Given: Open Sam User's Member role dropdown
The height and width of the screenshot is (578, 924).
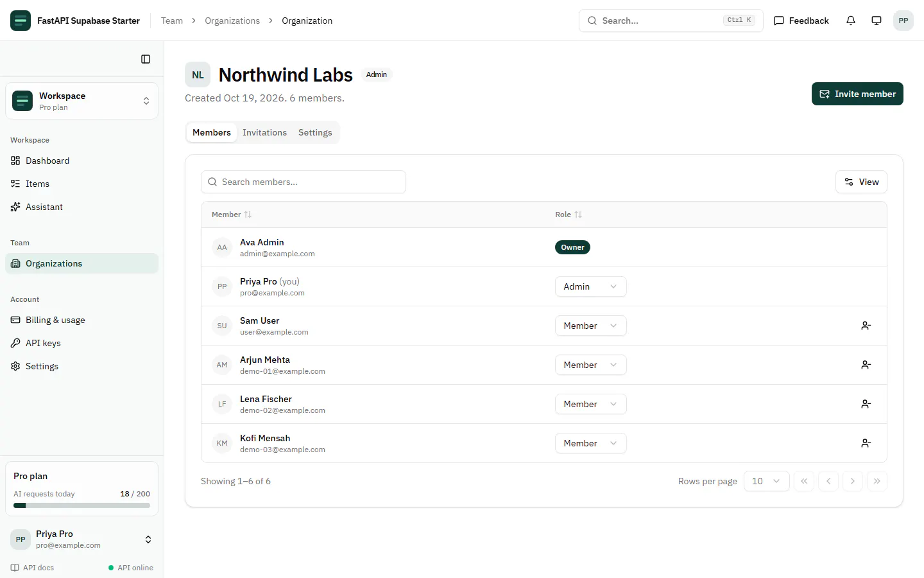Looking at the screenshot, I should [x=590, y=326].
